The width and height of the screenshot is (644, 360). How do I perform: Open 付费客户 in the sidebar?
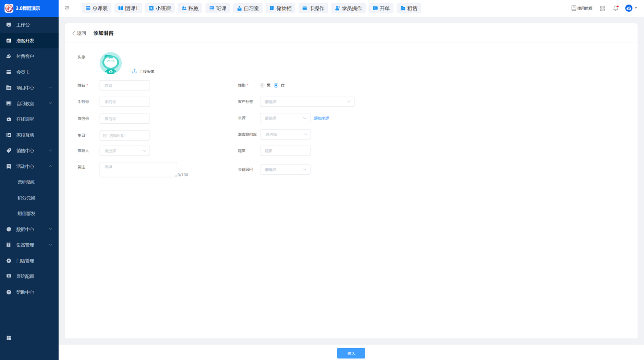point(25,56)
